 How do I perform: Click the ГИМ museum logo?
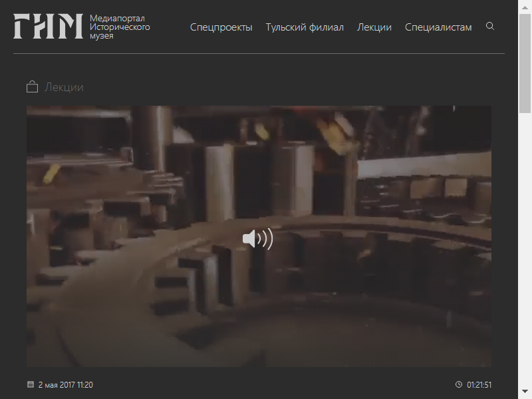pos(48,26)
